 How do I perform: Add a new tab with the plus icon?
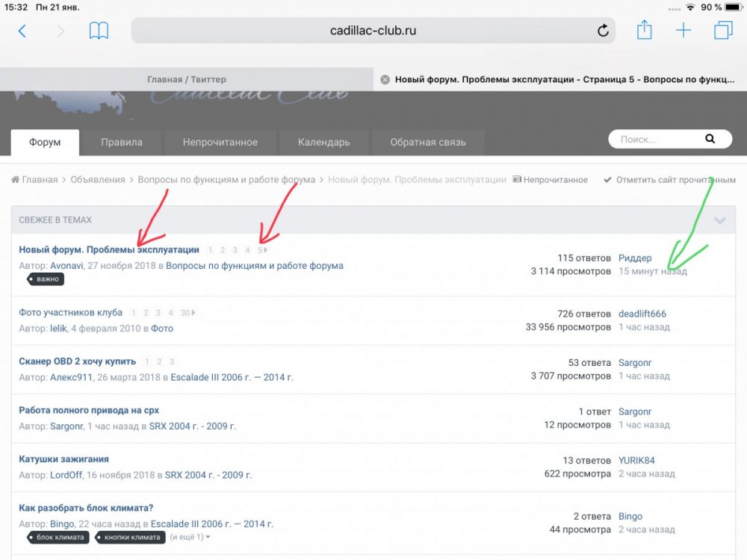point(684,31)
